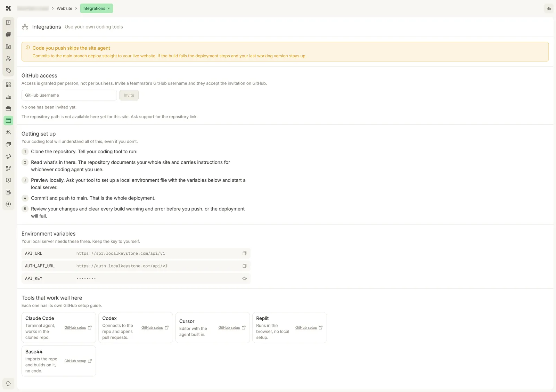
Task: Click the Codex card title
Action: [109, 318]
